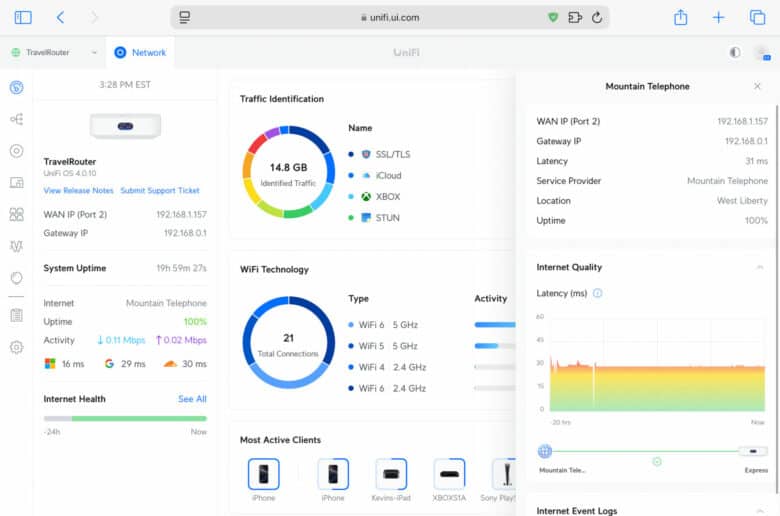Open the Dashboard sidebar icon
This screenshot has height=516, width=780.
click(x=16, y=88)
